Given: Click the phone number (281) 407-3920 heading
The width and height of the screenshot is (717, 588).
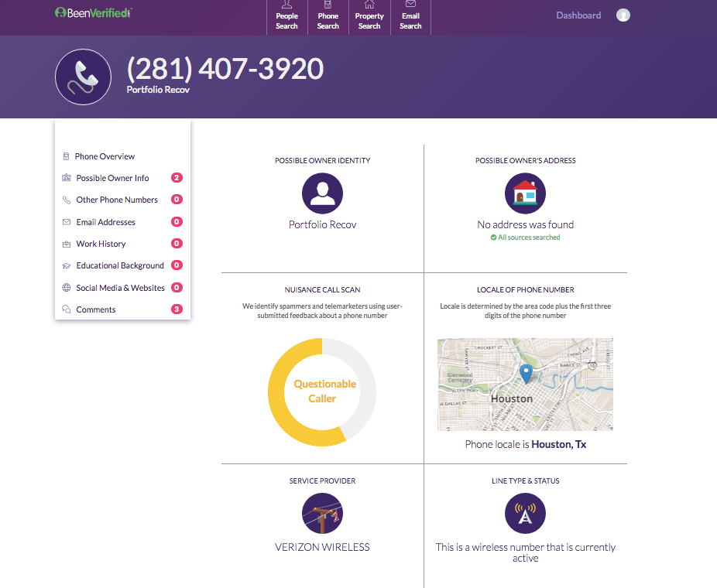Looking at the screenshot, I should pos(225,69).
